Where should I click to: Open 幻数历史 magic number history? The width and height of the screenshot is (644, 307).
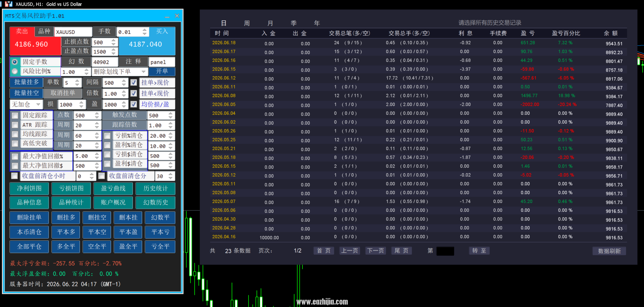coord(155,203)
